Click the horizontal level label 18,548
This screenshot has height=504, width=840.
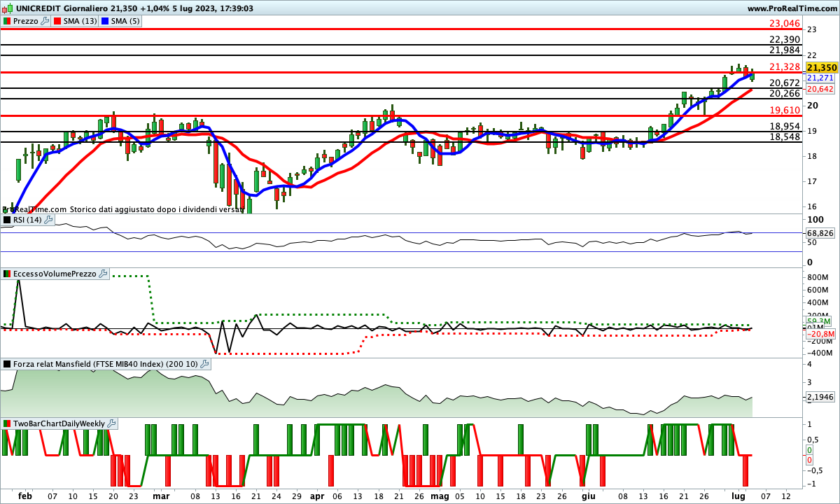[785, 136]
